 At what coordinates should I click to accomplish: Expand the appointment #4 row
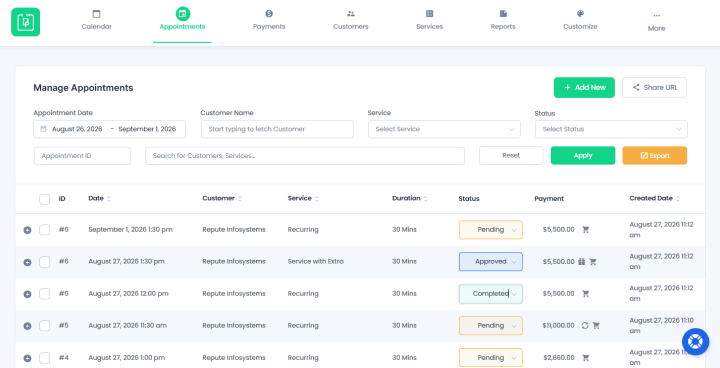coord(28,358)
